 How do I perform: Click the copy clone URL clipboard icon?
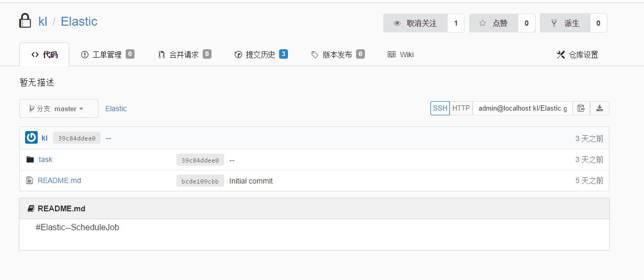coord(581,109)
